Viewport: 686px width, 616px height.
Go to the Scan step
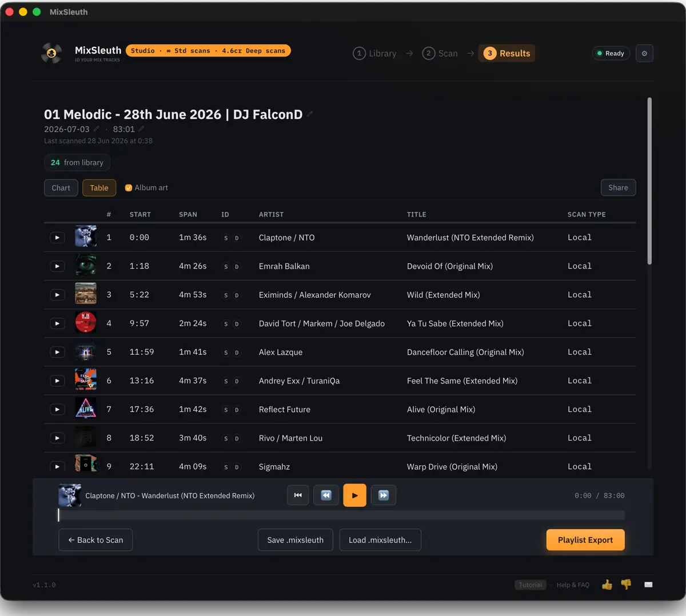(440, 53)
